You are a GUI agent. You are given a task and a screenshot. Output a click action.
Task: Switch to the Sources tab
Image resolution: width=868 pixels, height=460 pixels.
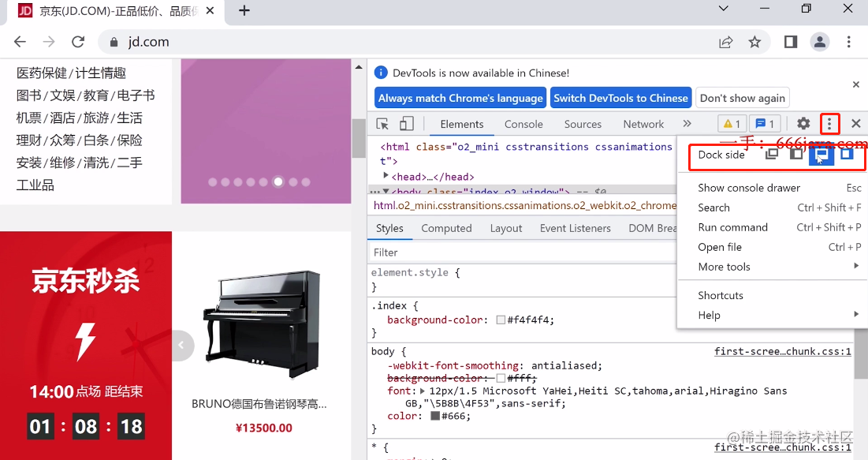coord(583,124)
